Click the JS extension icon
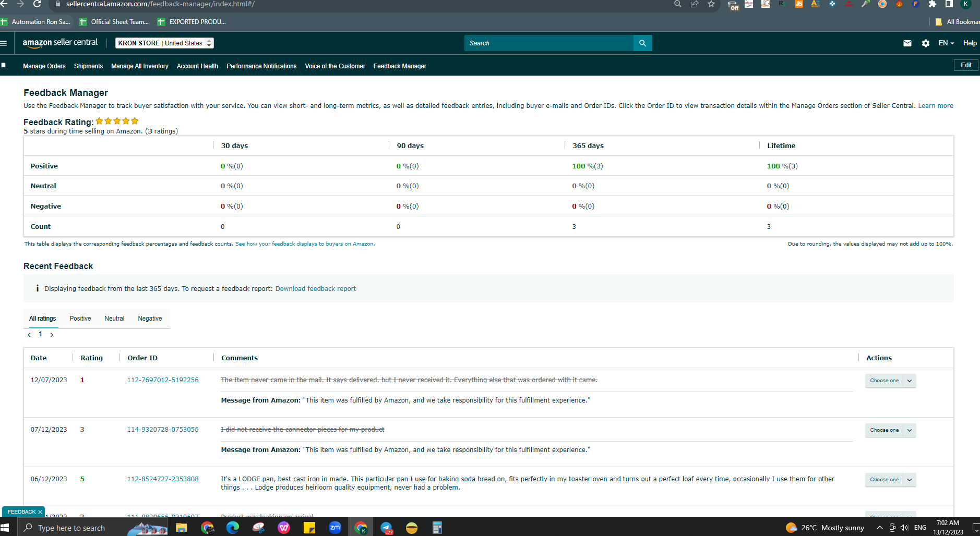 pos(799,4)
